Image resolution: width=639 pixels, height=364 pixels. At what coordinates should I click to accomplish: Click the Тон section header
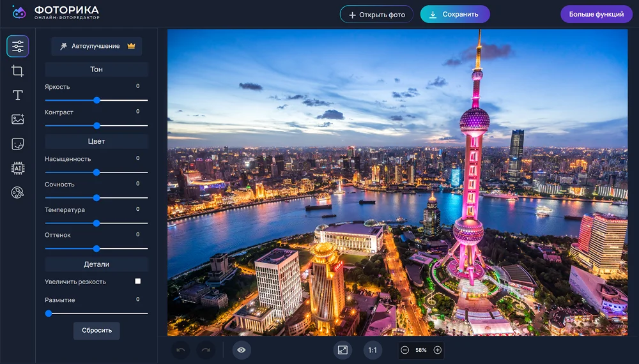(x=96, y=70)
